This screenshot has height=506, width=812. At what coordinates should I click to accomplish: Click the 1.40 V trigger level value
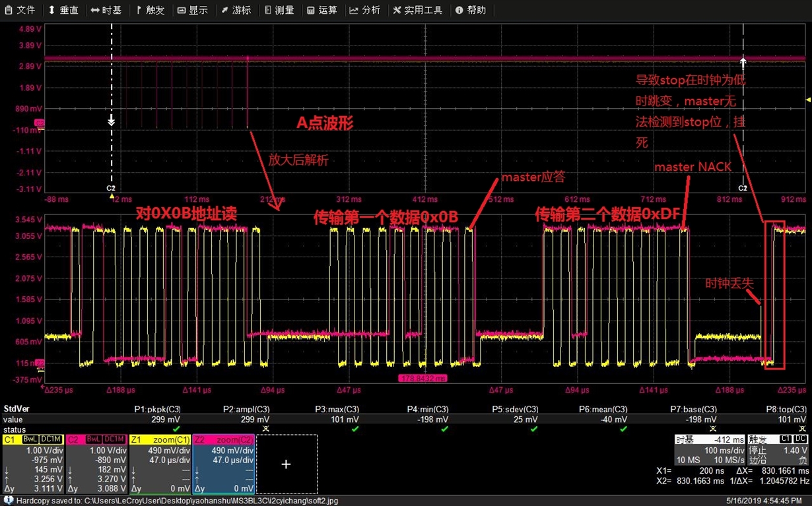click(796, 450)
